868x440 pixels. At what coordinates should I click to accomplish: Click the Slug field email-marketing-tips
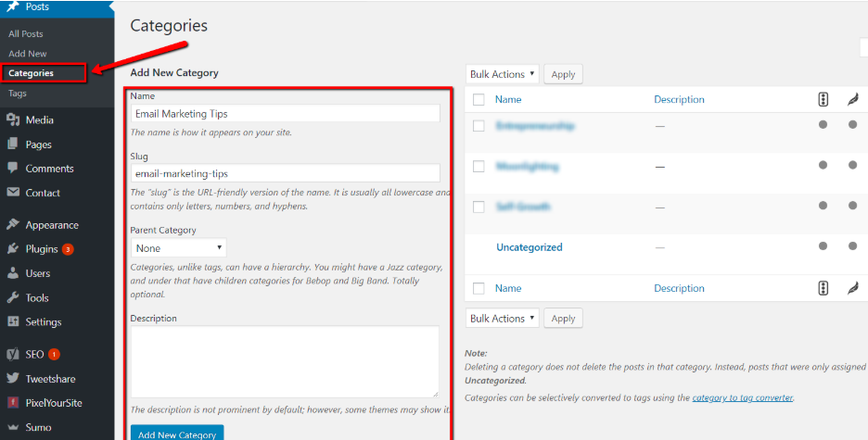coord(286,173)
